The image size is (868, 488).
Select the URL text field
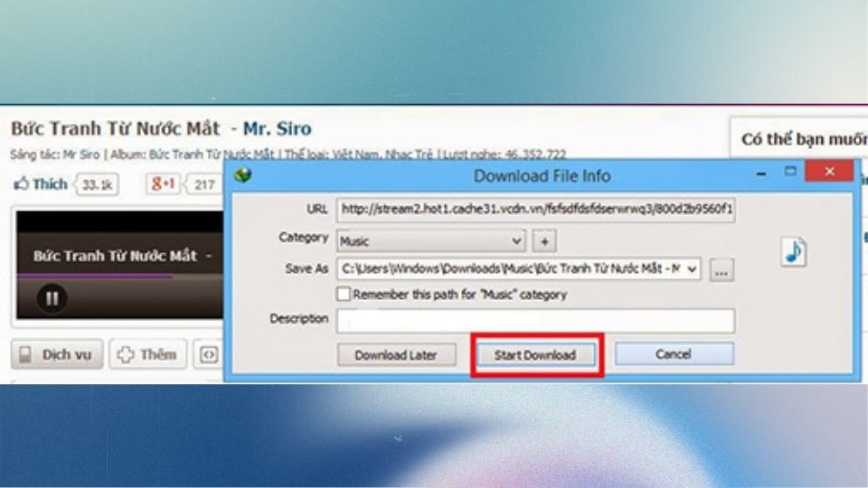535,210
